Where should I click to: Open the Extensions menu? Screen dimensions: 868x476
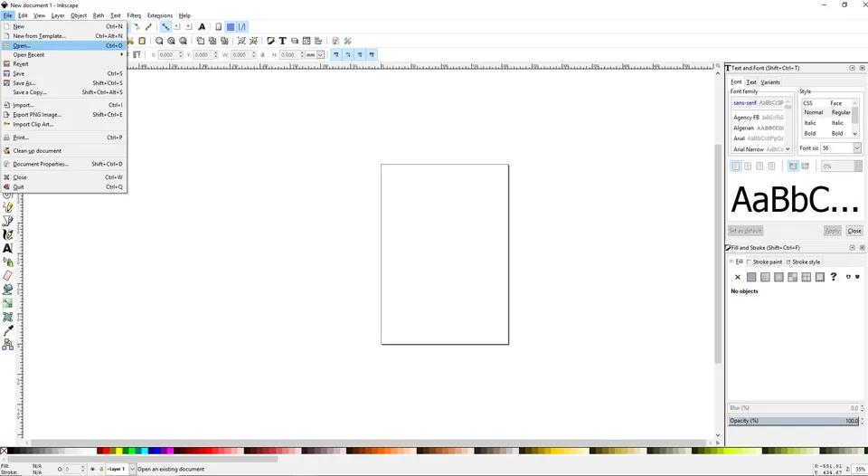(x=159, y=15)
